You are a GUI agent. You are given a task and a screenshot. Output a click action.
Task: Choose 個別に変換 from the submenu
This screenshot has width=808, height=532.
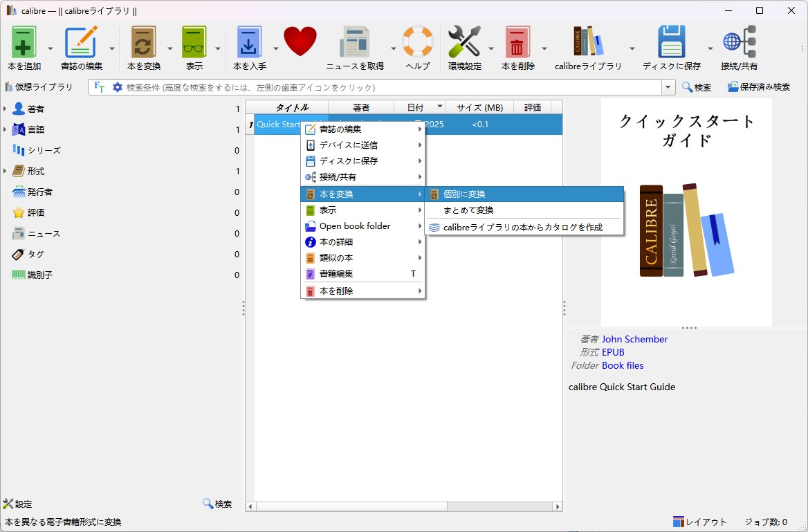pyautogui.click(x=524, y=194)
